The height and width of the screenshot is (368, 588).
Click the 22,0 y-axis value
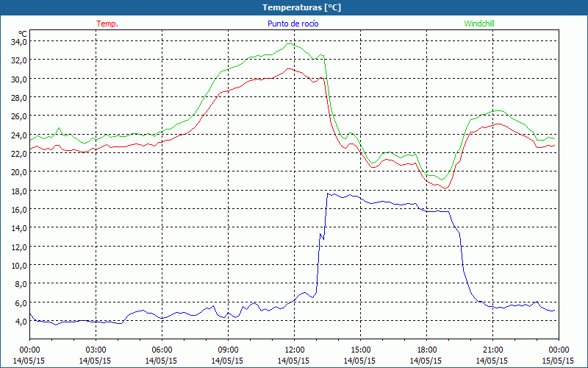[x=19, y=153]
